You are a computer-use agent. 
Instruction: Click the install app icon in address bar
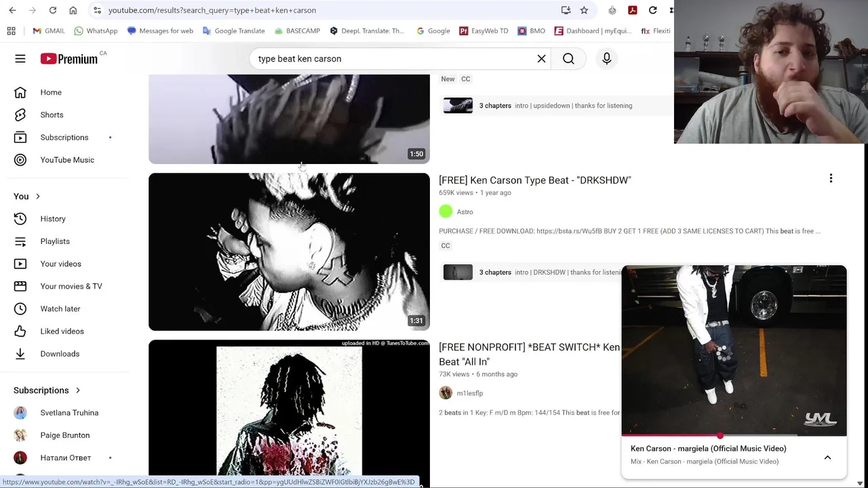pyautogui.click(x=566, y=10)
